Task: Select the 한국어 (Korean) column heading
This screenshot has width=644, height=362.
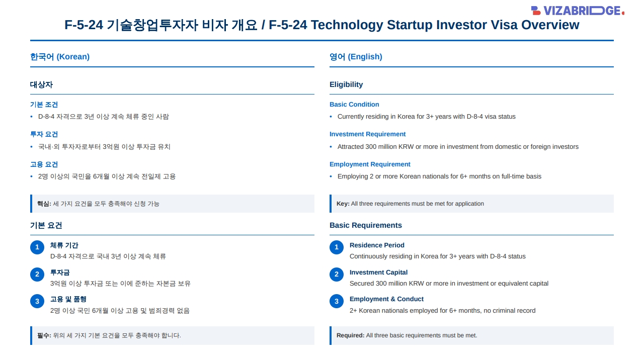Action: click(x=60, y=57)
